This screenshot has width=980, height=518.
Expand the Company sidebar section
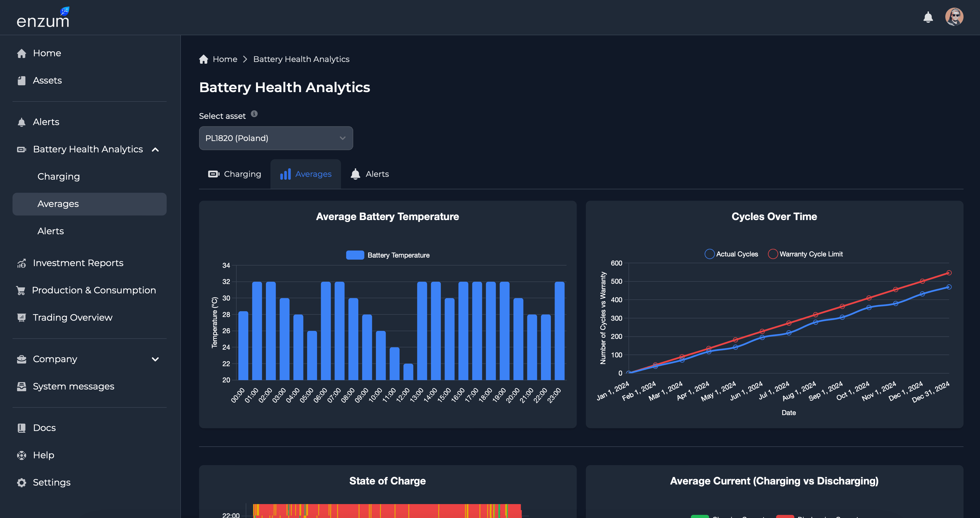(155, 359)
